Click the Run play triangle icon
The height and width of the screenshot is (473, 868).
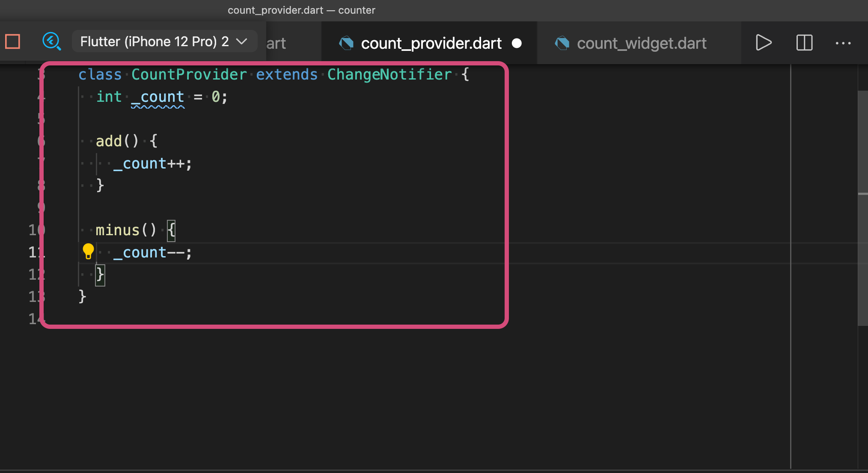[x=763, y=43]
